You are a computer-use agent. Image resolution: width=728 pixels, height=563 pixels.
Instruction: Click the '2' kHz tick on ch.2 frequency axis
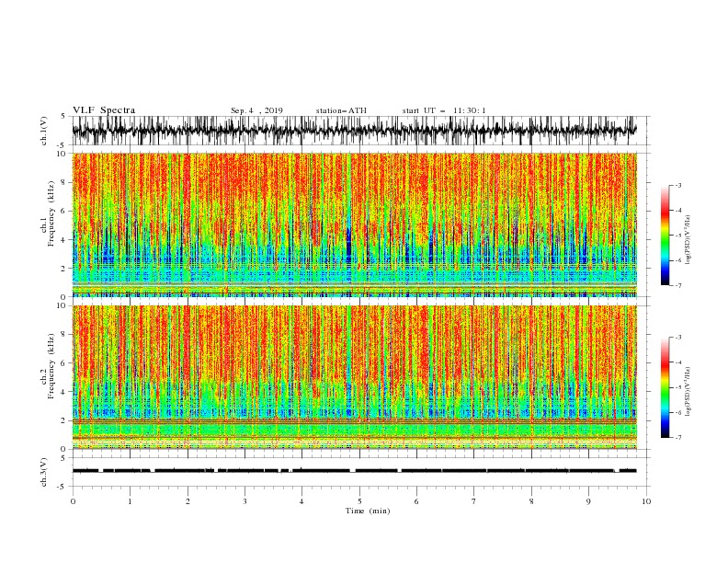point(64,420)
